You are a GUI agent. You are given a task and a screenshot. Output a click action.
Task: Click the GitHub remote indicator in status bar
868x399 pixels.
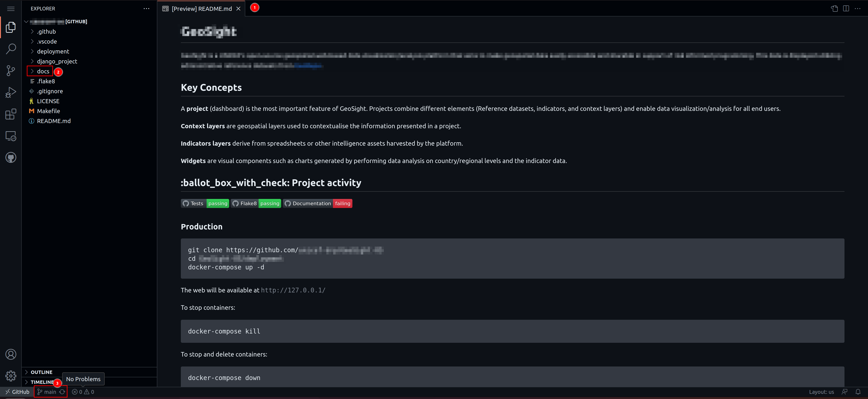point(17,392)
